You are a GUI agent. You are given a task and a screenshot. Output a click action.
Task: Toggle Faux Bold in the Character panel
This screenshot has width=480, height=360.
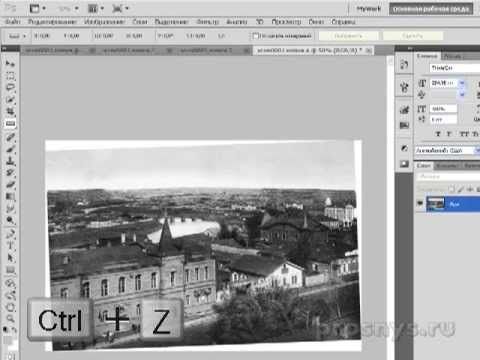[438, 134]
